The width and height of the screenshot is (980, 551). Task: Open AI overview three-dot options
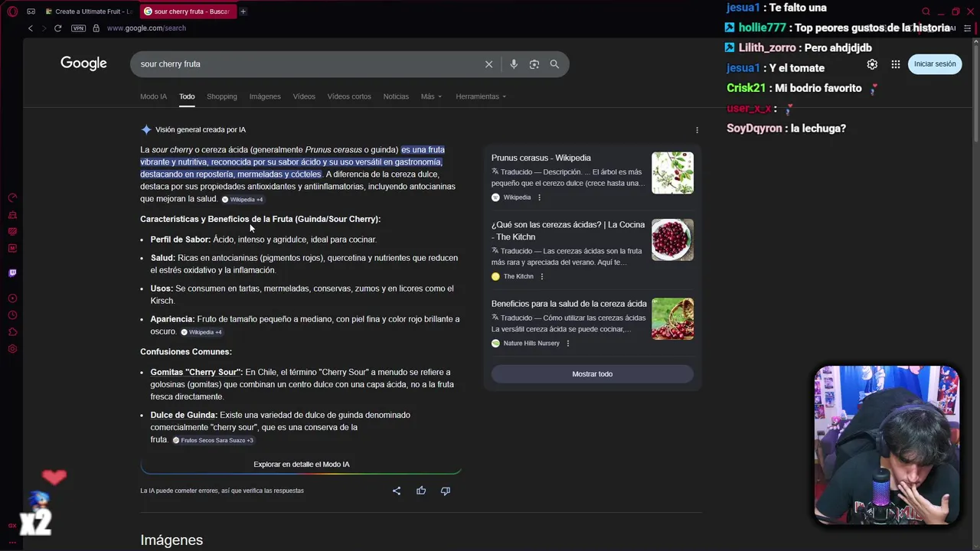point(697,130)
